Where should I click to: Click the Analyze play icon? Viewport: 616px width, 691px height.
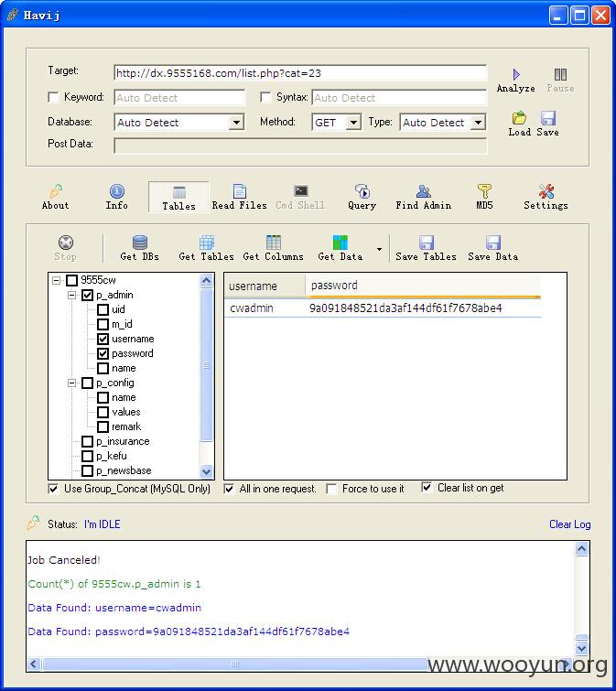point(516,74)
